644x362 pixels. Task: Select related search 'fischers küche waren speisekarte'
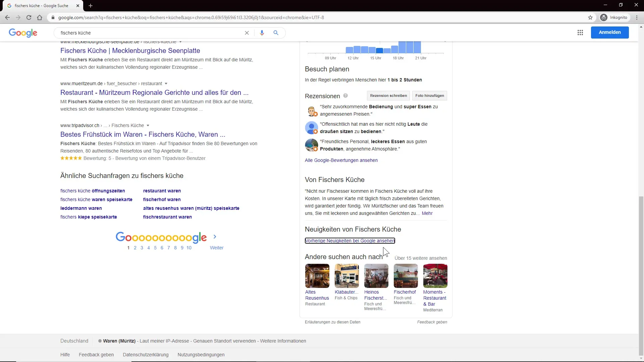(x=96, y=199)
